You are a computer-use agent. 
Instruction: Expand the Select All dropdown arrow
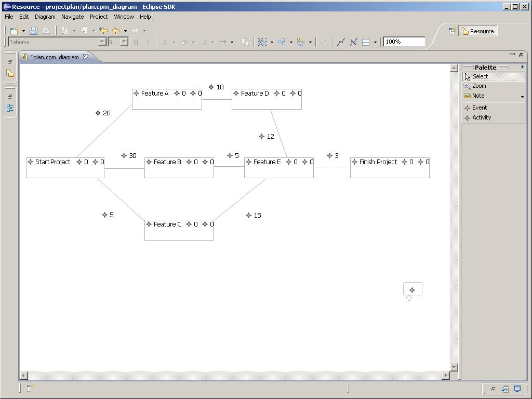point(272,43)
